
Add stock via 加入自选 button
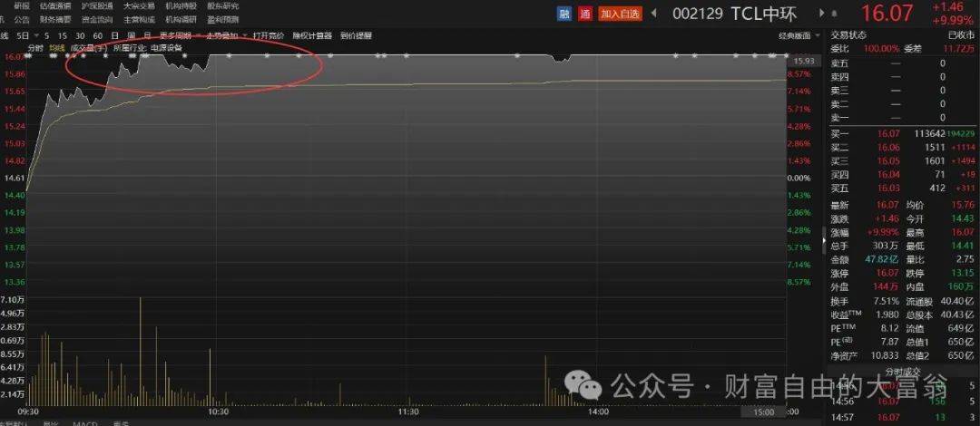621,13
